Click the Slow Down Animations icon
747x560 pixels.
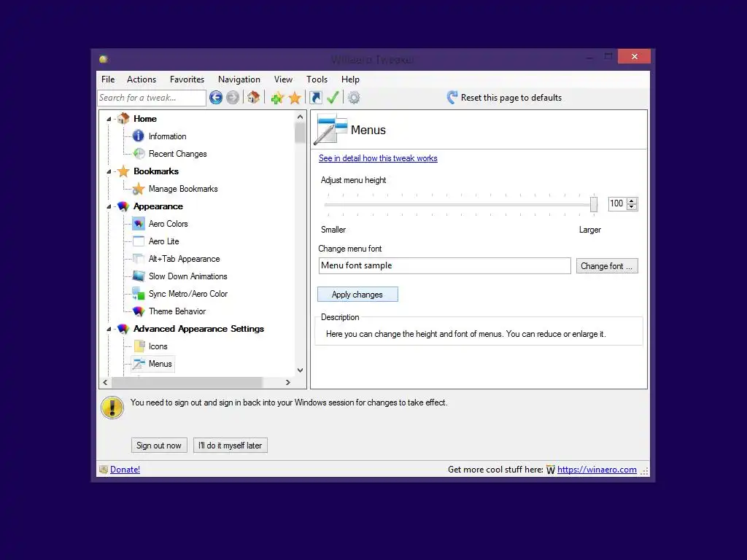(139, 276)
